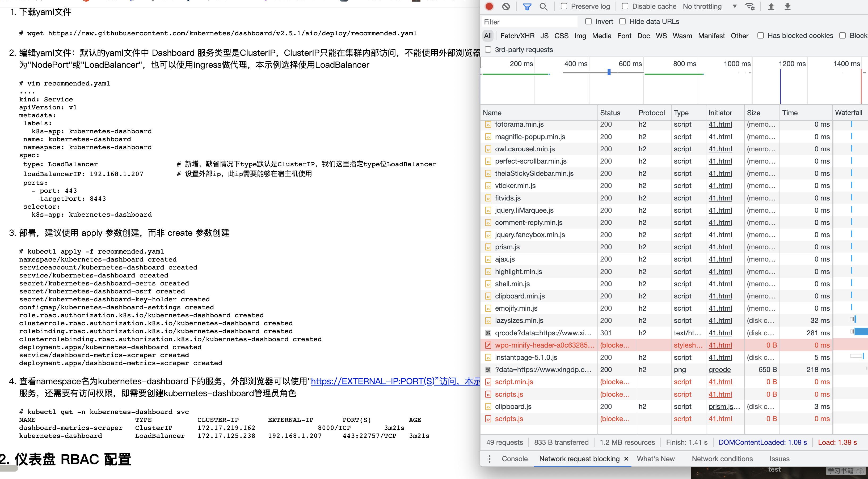Check the Disable cache checkbox
This screenshot has height=479, width=868.
pos(625,6)
